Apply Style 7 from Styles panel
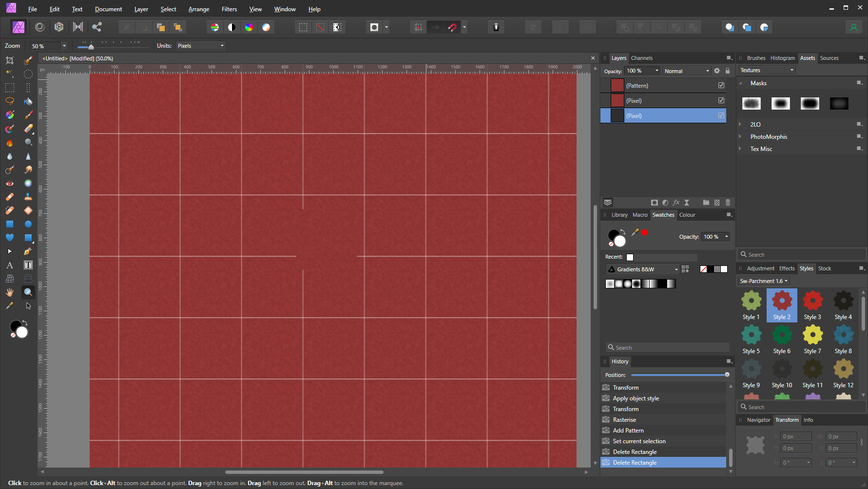 pos(812,335)
